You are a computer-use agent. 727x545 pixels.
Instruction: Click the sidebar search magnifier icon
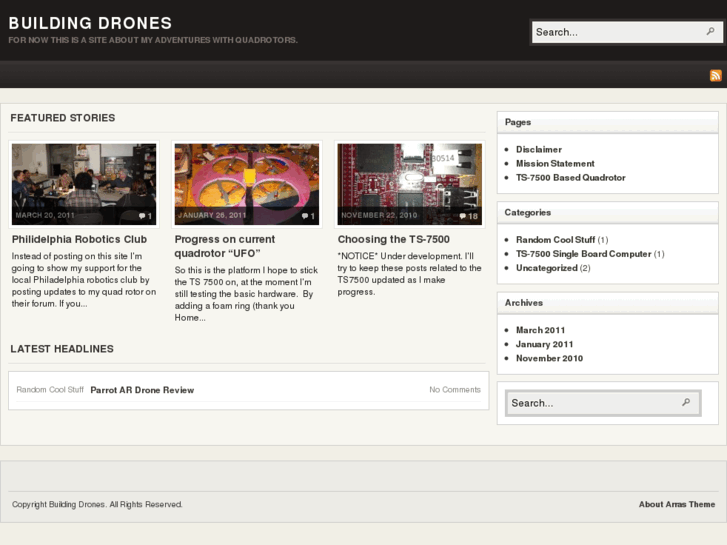tap(686, 403)
